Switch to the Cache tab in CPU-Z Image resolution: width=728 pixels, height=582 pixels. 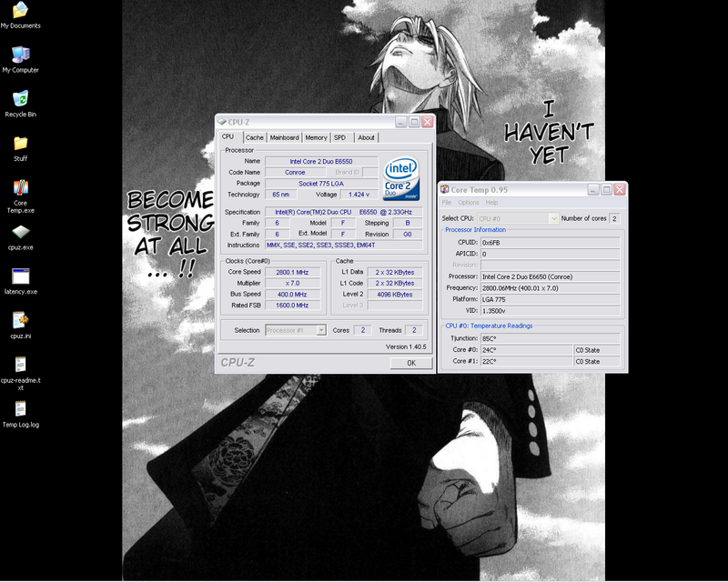tap(255, 138)
